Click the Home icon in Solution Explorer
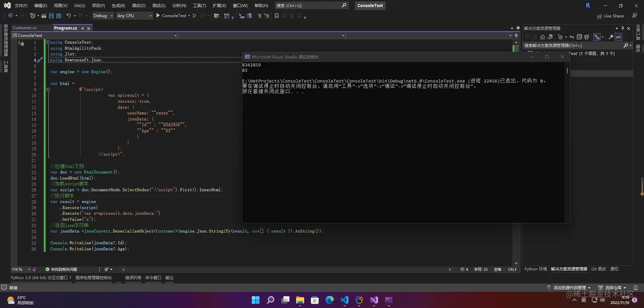The height and width of the screenshot is (308, 644). pyautogui.click(x=542, y=37)
